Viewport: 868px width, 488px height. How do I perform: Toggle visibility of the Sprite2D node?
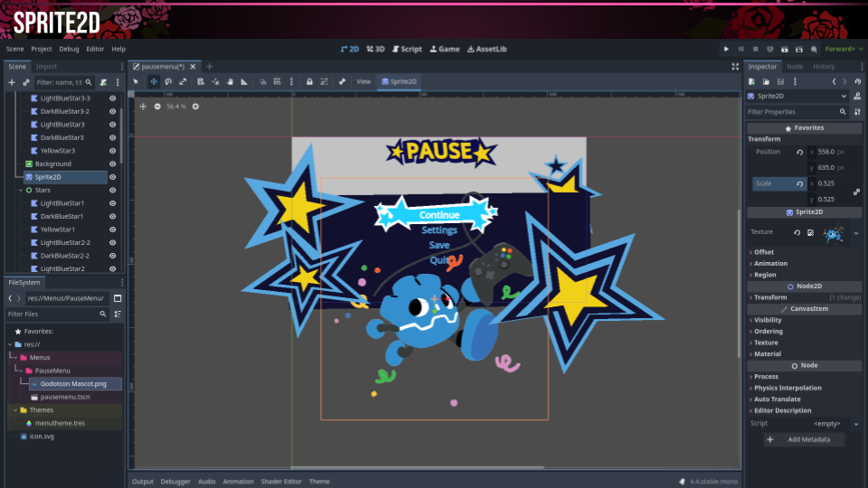point(112,178)
